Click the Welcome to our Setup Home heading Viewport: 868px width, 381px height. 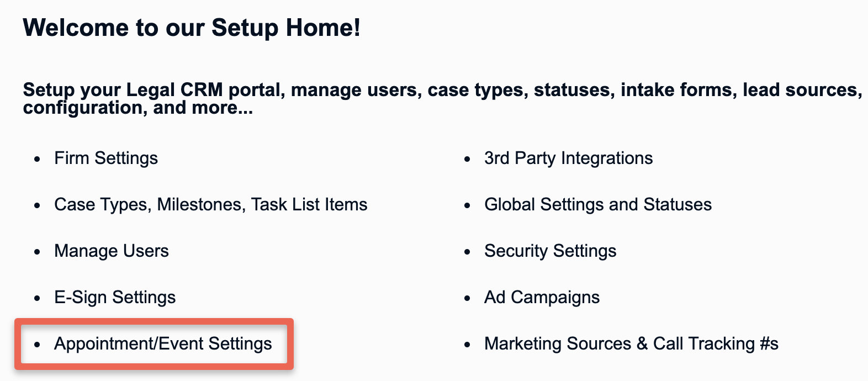click(192, 27)
